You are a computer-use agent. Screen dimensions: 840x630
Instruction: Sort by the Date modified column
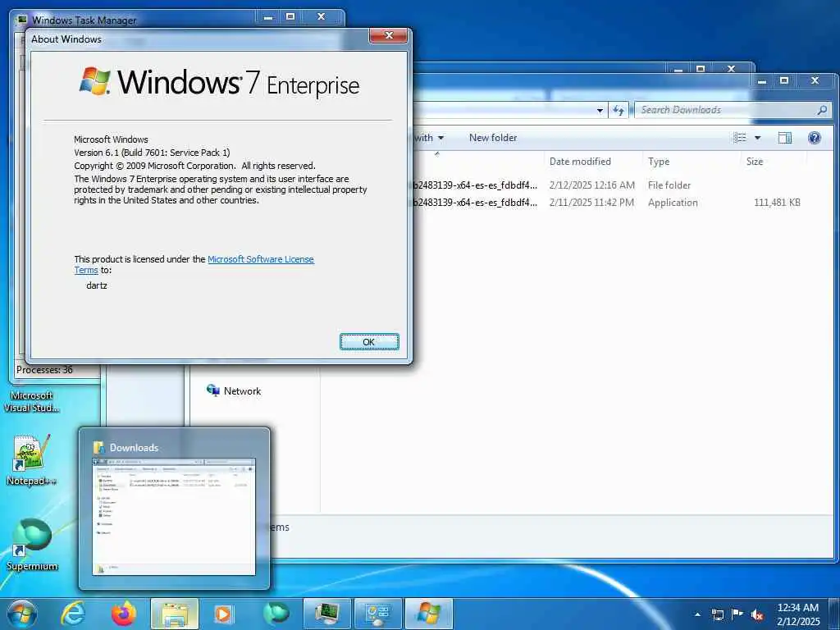[580, 162]
